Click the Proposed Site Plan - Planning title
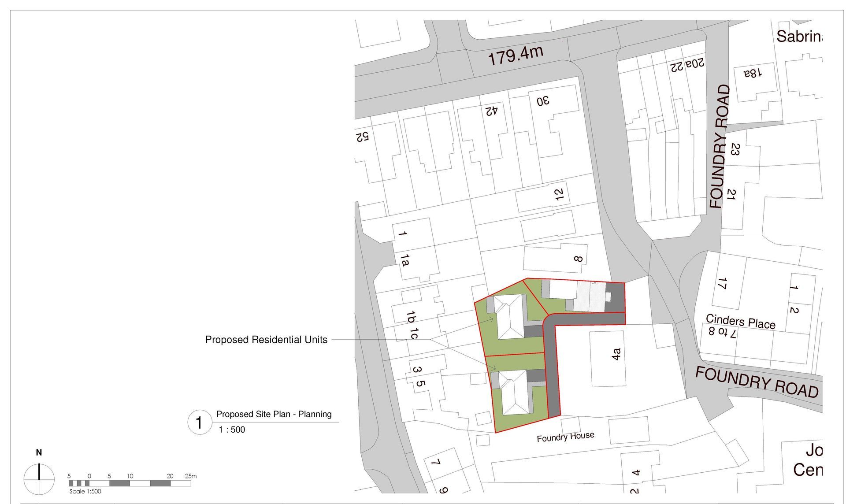 pos(274,414)
